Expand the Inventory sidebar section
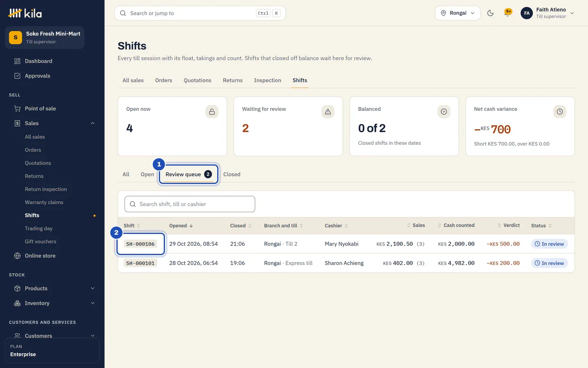 click(x=93, y=303)
